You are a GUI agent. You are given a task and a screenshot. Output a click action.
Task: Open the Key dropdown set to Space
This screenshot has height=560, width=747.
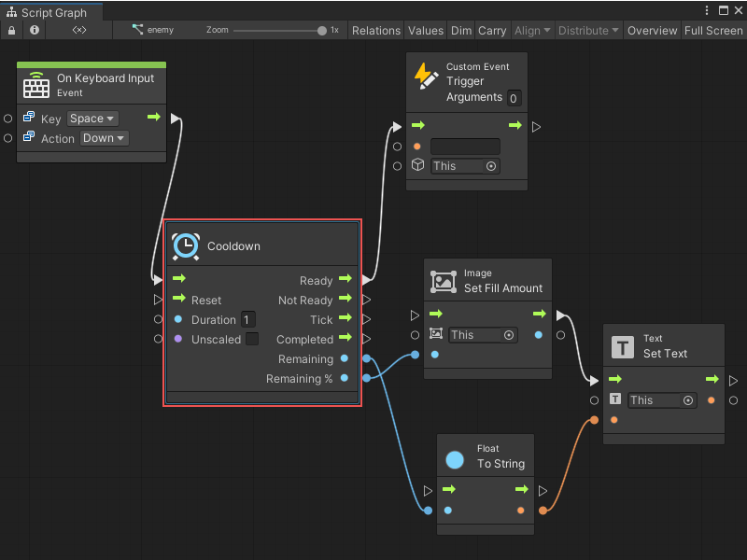92,119
